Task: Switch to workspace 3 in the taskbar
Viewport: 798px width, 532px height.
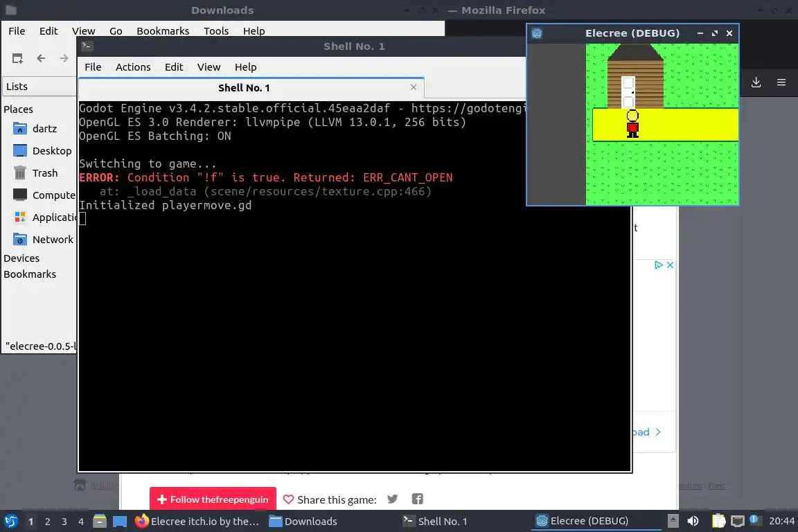Action: click(x=64, y=522)
